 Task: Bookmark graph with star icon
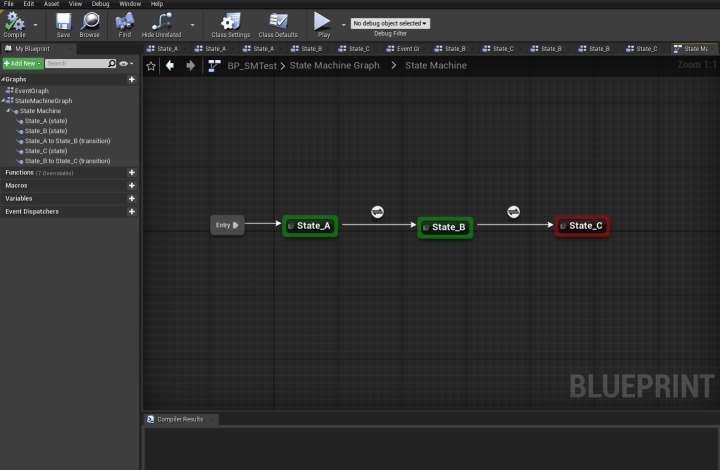(x=151, y=66)
